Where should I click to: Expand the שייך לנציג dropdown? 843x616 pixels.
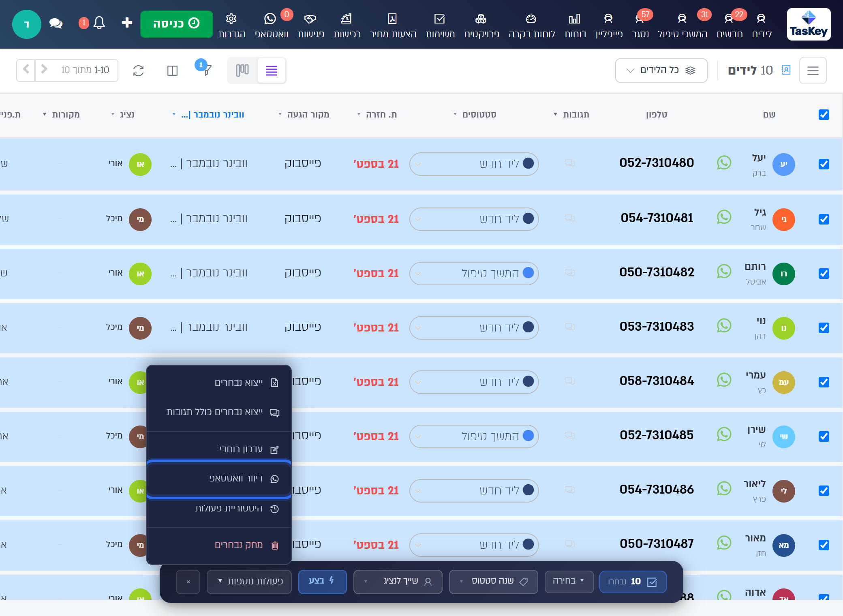(x=398, y=582)
